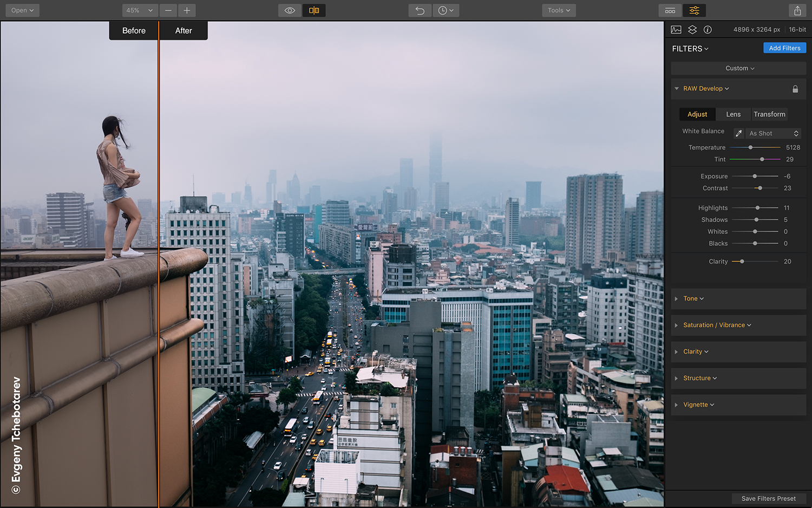Switch to the Transform tab
Screen dimensions: 812x508
769,114
